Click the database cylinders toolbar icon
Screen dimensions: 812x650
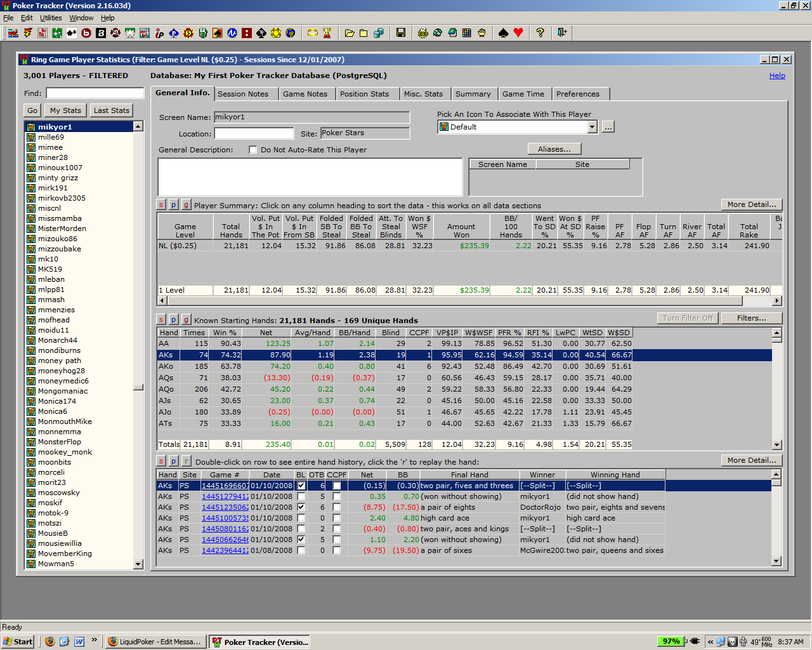(379, 32)
